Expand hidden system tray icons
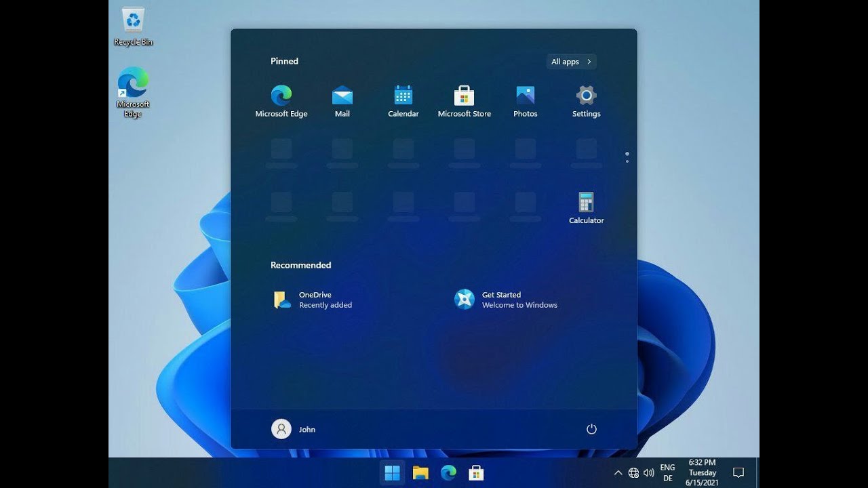 tap(618, 472)
